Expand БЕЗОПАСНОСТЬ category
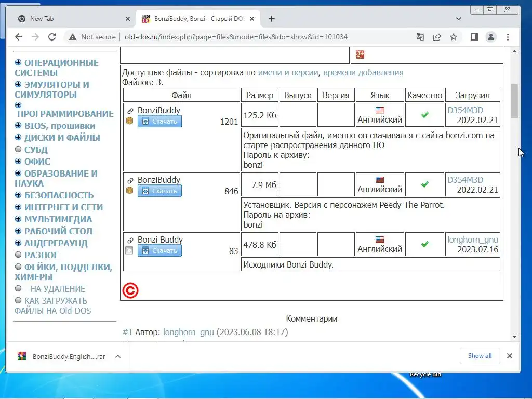The width and height of the screenshot is (532, 399). (x=18, y=195)
